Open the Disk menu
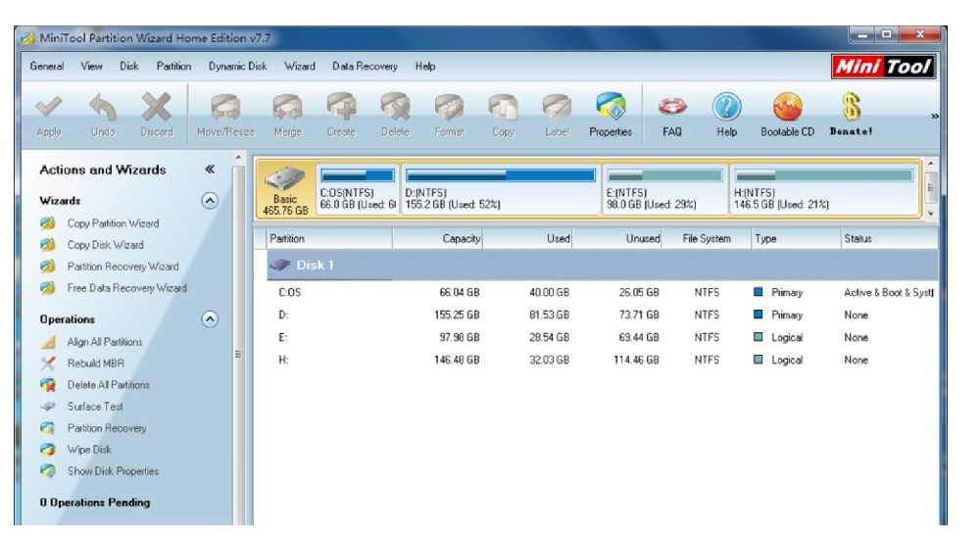980x539 pixels. coord(129,67)
